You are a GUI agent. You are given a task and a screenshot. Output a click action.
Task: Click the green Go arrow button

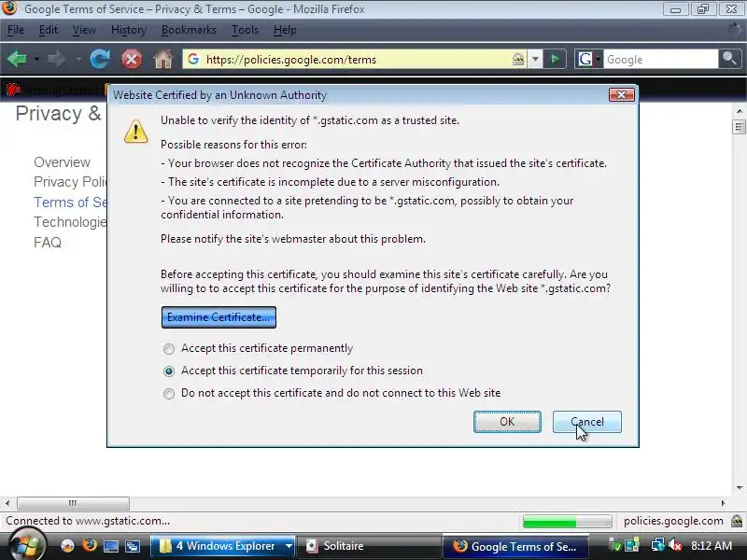555,59
